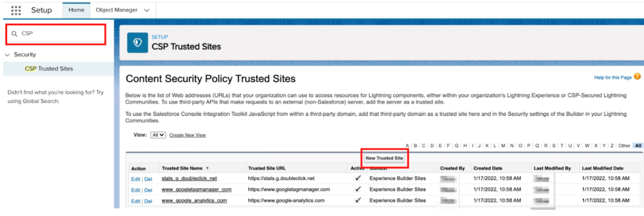Click the Create New View link
Screen dimensions: 644x216
click(x=187, y=135)
